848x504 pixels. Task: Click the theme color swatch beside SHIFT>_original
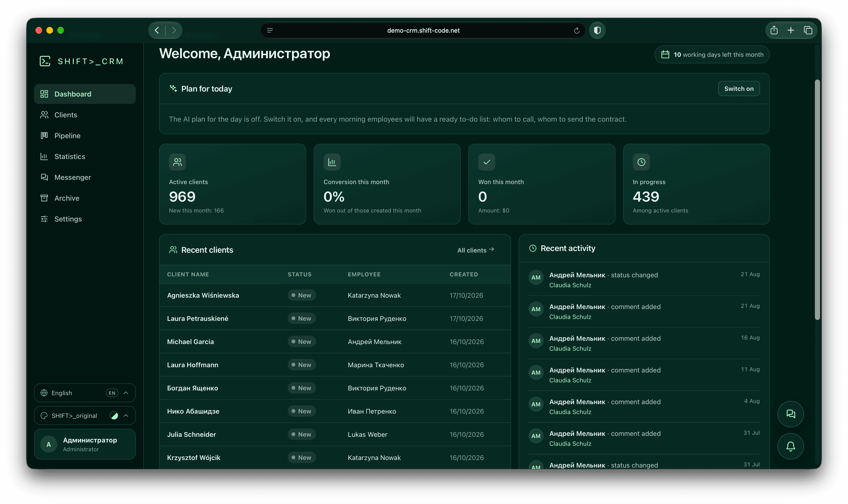pyautogui.click(x=114, y=415)
